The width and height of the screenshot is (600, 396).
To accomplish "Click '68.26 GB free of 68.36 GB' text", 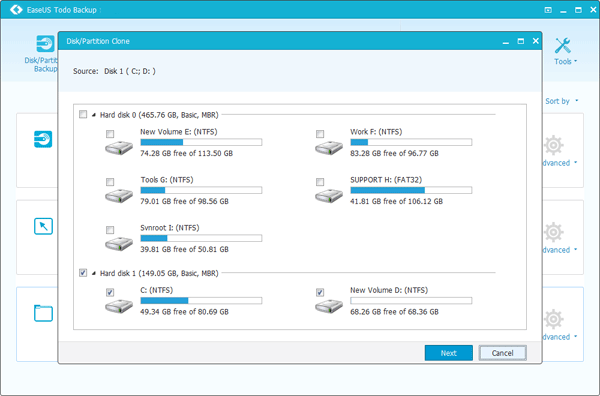I will tap(394, 312).
